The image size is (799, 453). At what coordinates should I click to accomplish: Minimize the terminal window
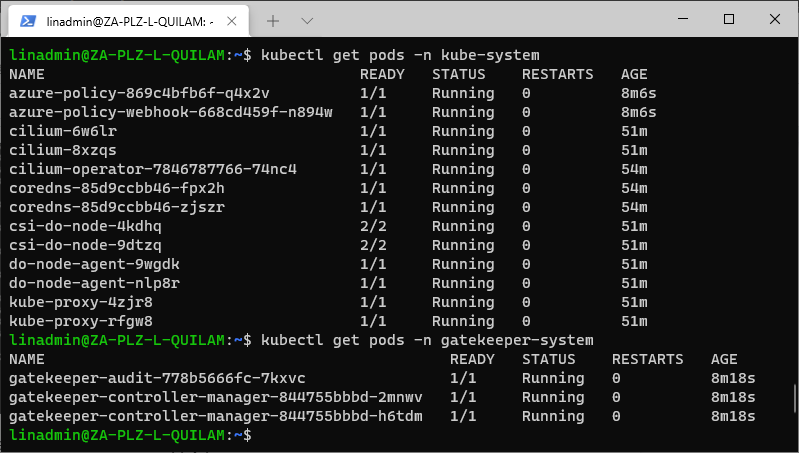683,19
